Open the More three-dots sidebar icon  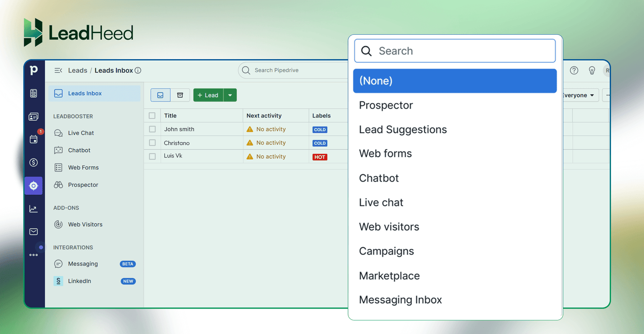click(34, 255)
